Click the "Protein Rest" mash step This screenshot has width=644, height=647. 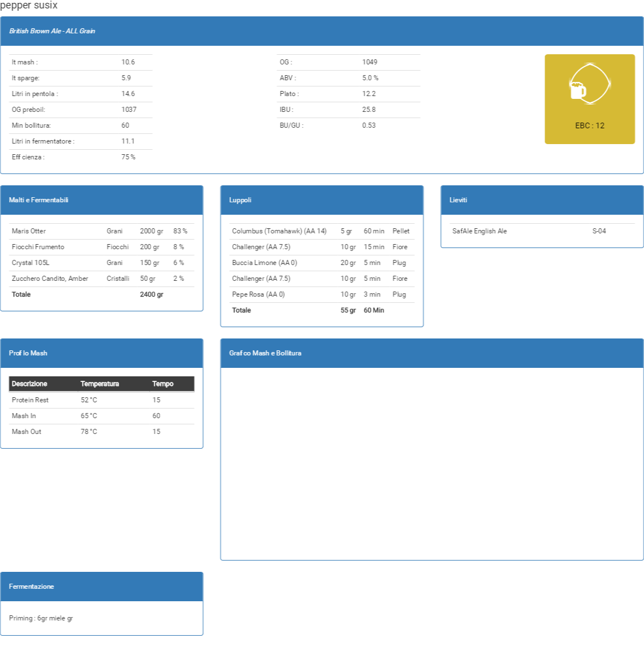pos(30,400)
